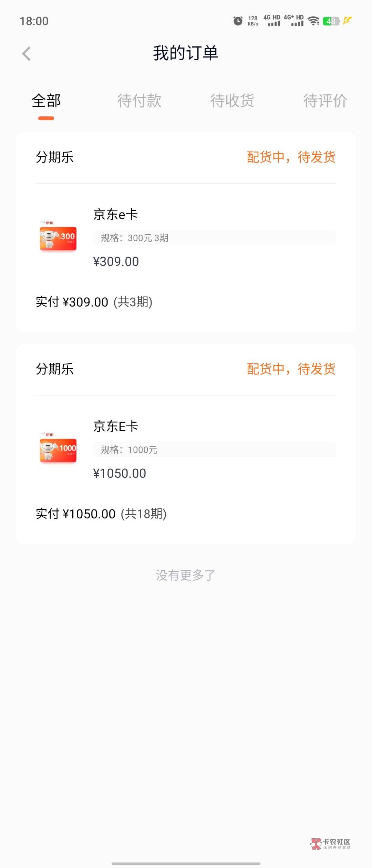372x868 pixels.
Task: Tap the battery level indicator
Action: (331, 21)
